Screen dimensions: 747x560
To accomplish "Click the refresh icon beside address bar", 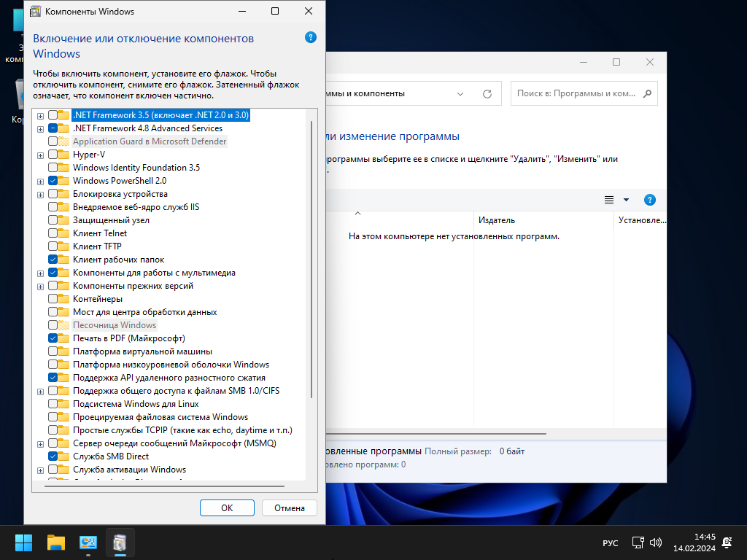I will click(487, 94).
